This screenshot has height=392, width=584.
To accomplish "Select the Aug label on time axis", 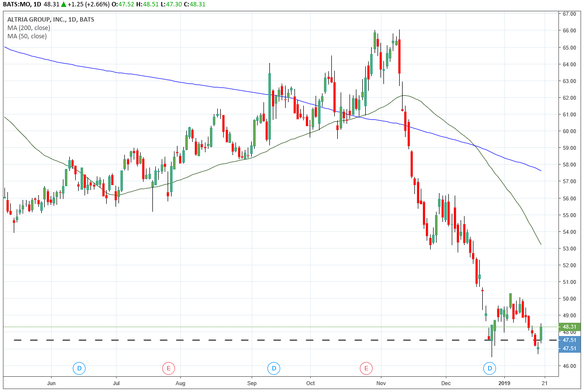I will pyautogui.click(x=180, y=383).
